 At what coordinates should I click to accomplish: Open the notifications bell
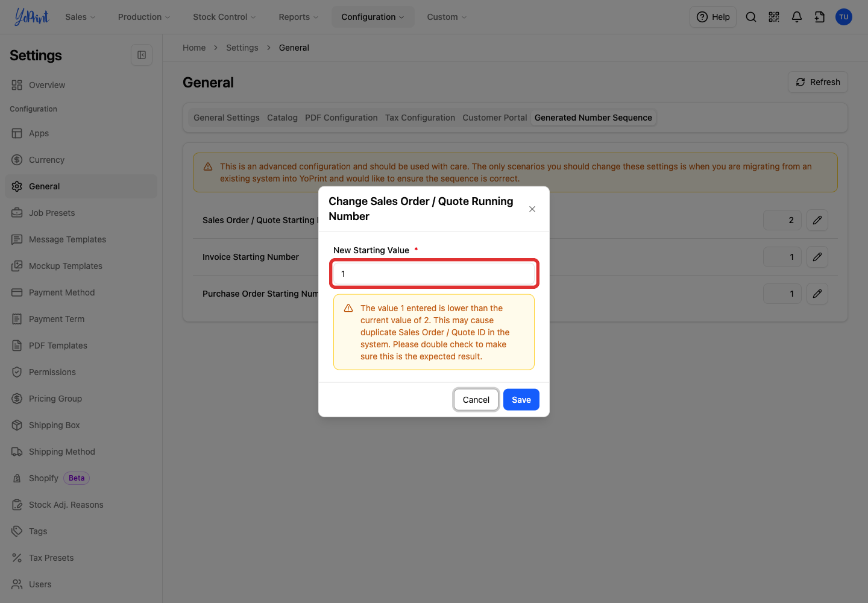797,17
